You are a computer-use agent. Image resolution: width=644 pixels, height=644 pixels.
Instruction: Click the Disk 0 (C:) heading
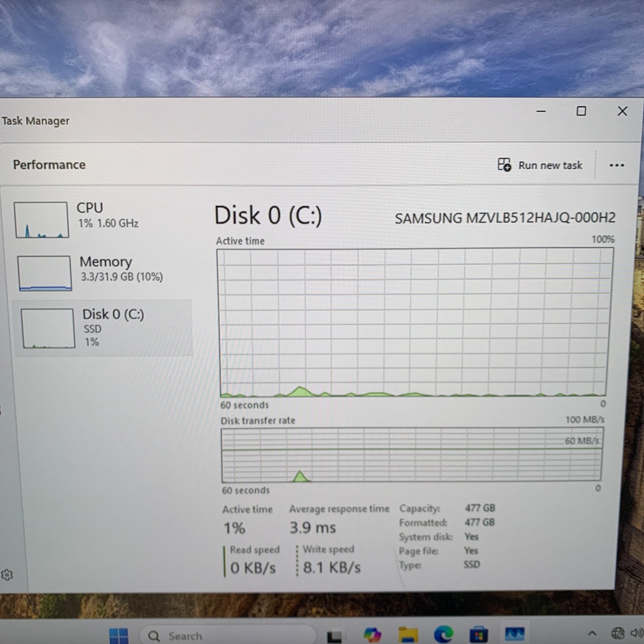[268, 216]
